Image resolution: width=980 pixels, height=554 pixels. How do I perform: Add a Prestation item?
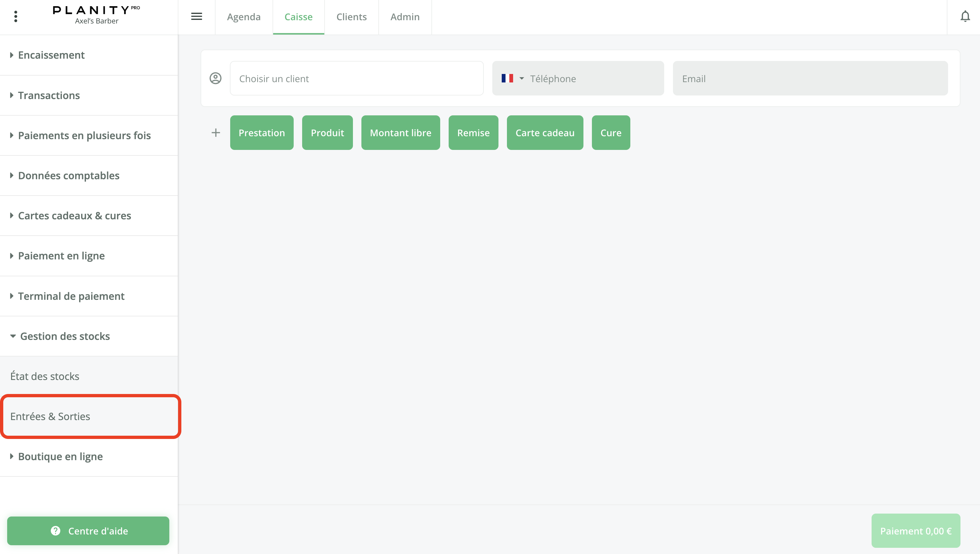tap(261, 133)
